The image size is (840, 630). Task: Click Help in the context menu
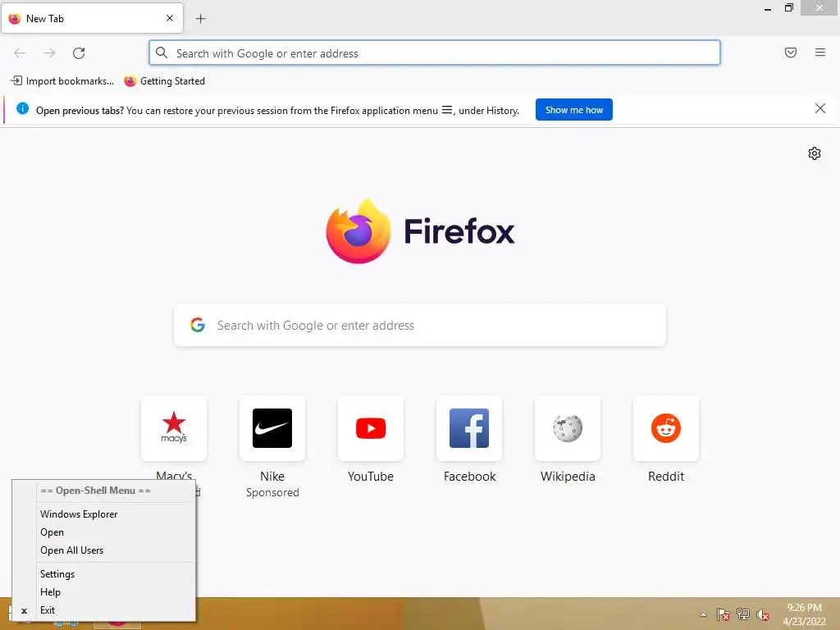[104, 592]
